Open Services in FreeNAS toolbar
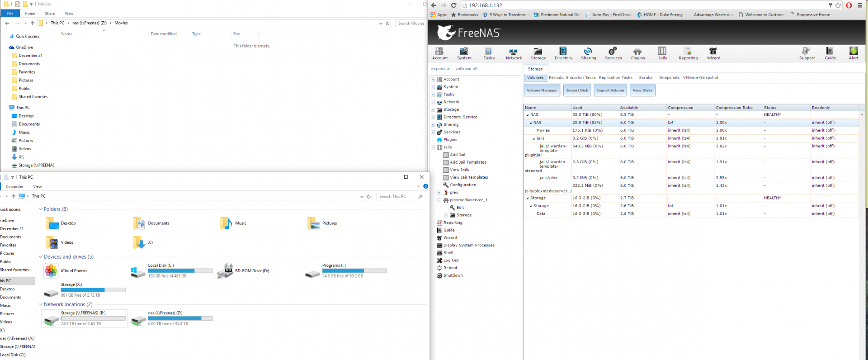Viewport: 868px width, 360px height. click(613, 53)
